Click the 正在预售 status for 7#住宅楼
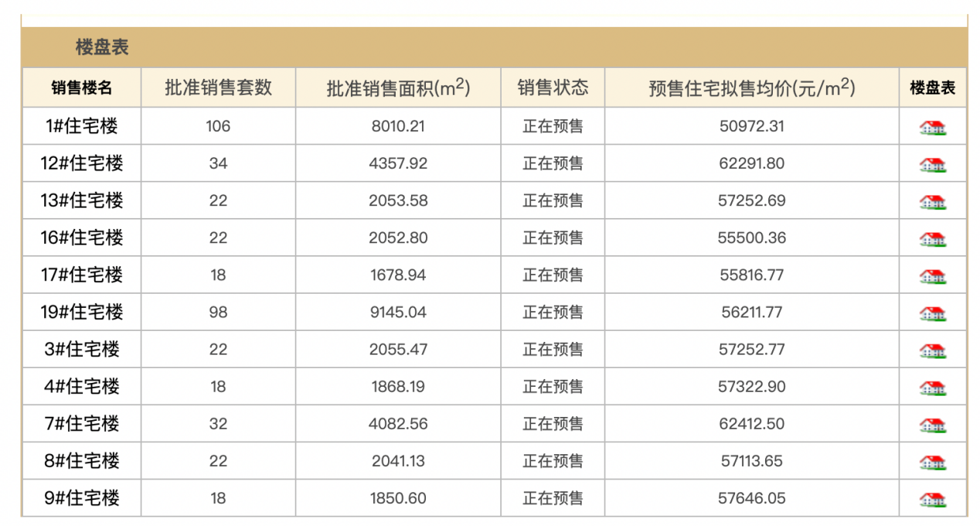980x526 pixels. coord(553,424)
